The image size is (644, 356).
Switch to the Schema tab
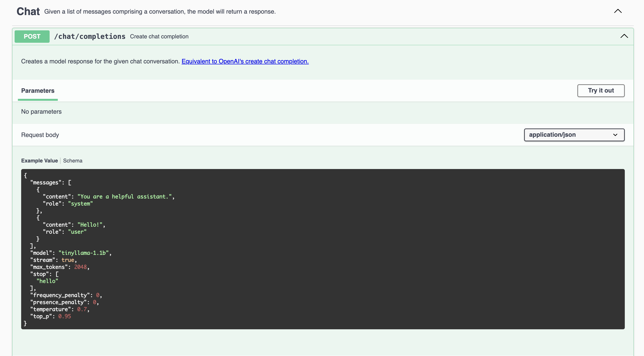tap(72, 161)
